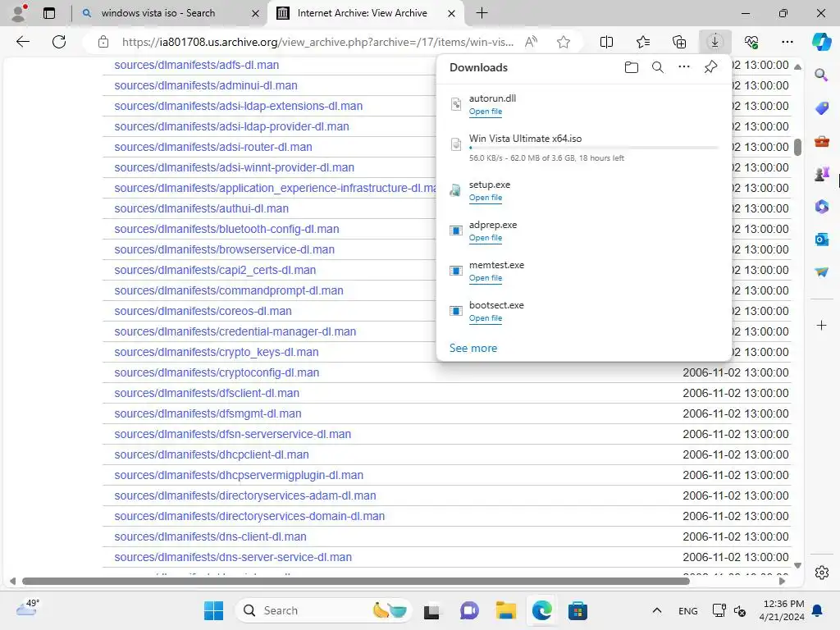
Task: Open file link for memtest.exe
Action: tap(486, 278)
